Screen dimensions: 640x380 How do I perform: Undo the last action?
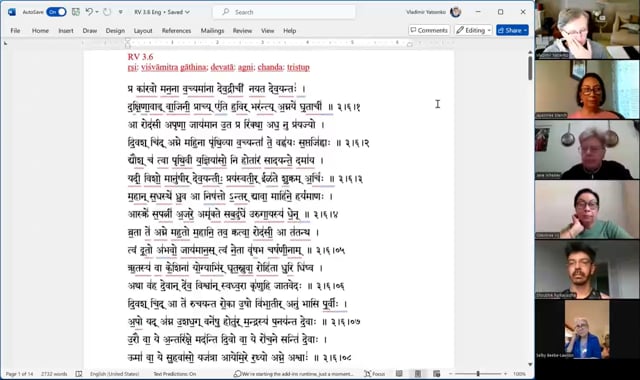pos(89,12)
